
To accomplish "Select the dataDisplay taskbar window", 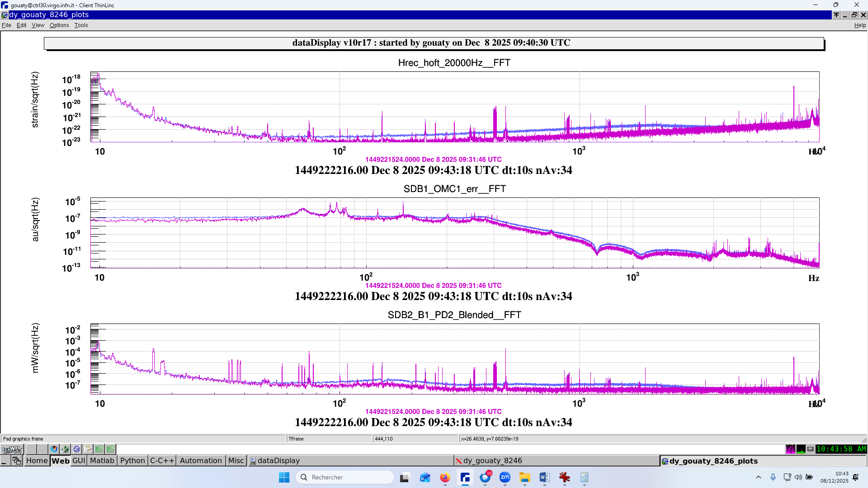I will [278, 460].
